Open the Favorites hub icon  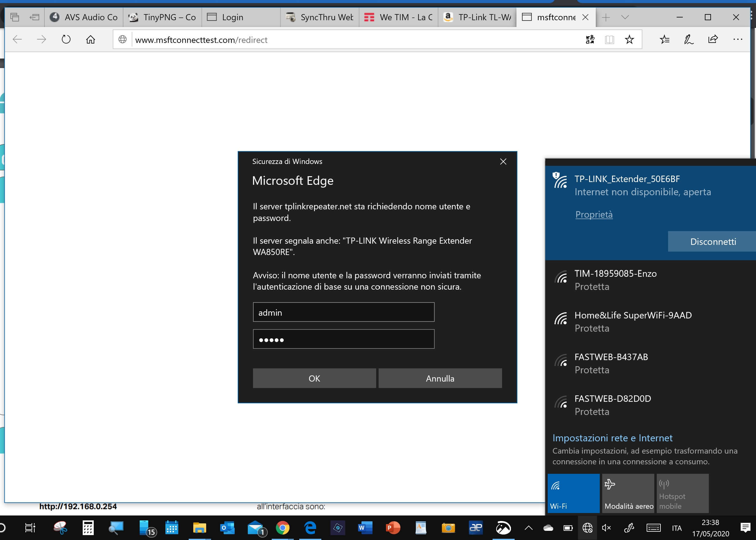(664, 40)
